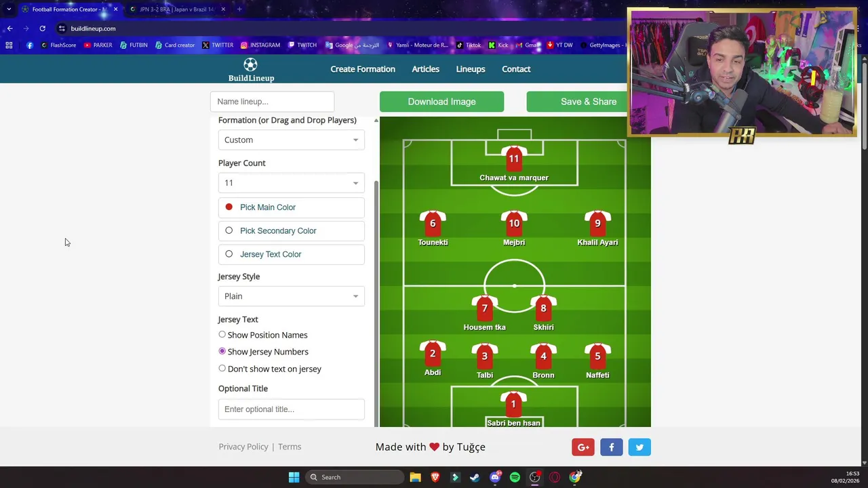Select Chawat va marquer number 11 jersey

click(514, 159)
